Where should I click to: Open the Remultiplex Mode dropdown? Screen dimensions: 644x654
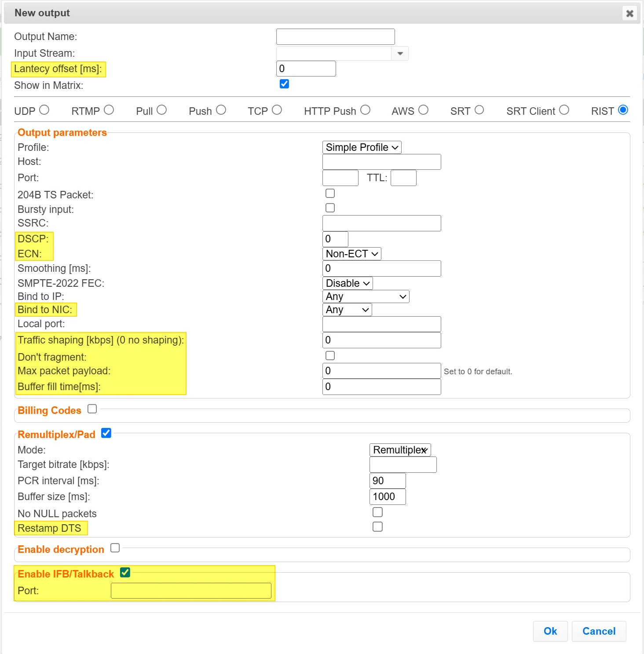click(400, 450)
